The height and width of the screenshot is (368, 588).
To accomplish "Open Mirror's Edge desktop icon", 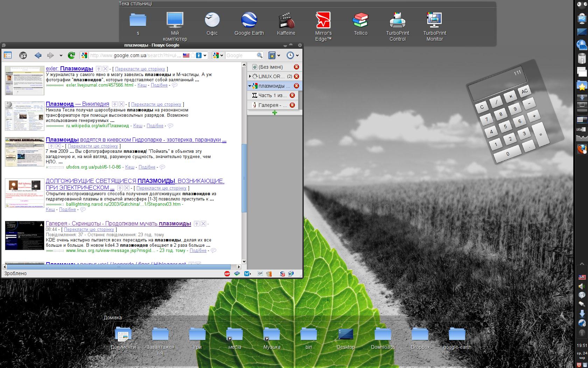I will pos(323,27).
